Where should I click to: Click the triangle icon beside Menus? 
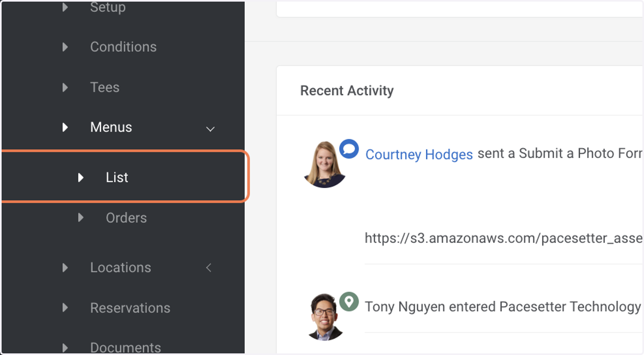pos(65,127)
